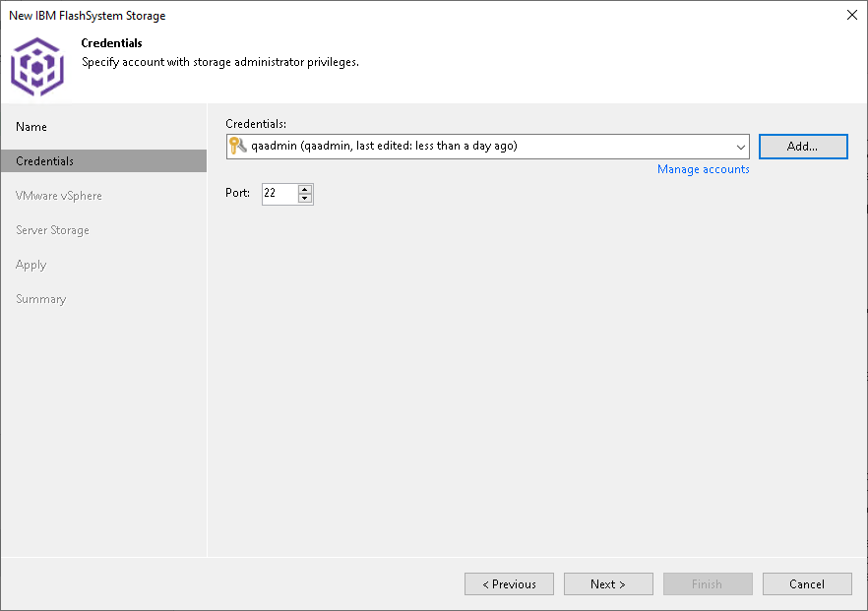
Task: Click the 'Credentials:' field label
Action: [256, 124]
